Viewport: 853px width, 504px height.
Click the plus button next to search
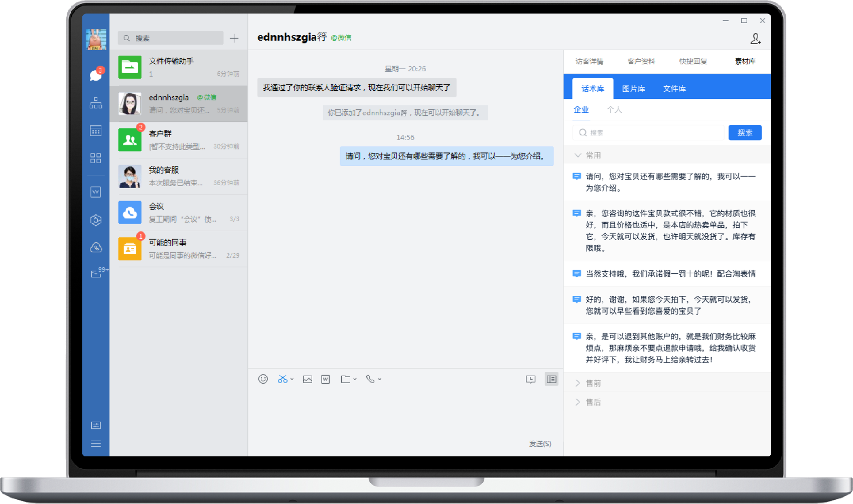click(234, 38)
